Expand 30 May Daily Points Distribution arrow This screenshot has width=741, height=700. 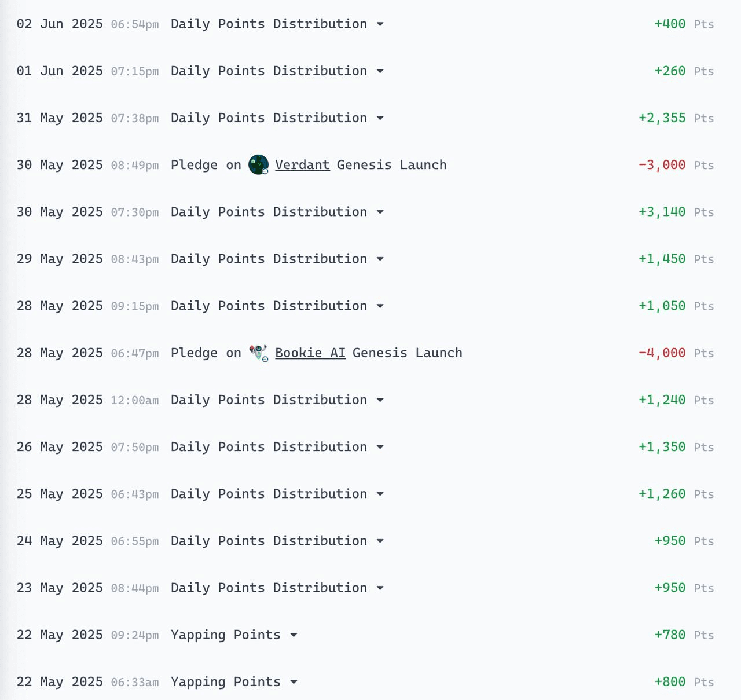tap(380, 212)
